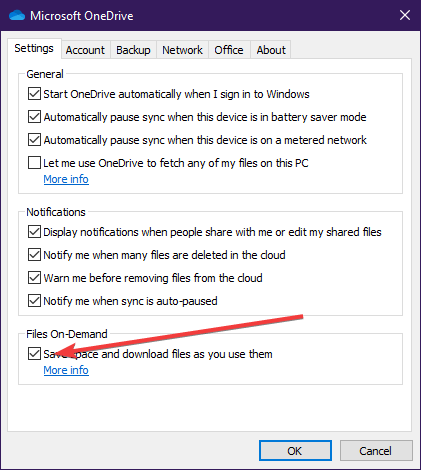
Task: Uncheck Warn me before removing files from cloud
Action: [34, 278]
